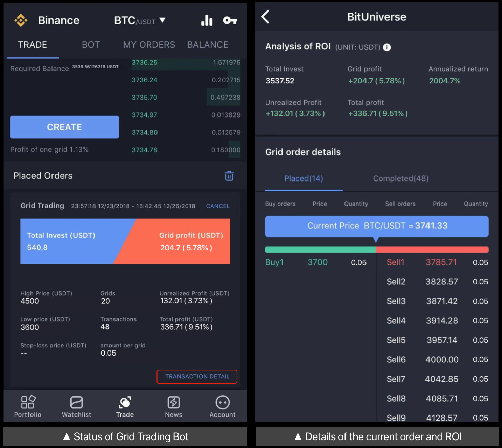Select order book price 3734.80
This screenshot has height=448, width=502.
tap(145, 132)
